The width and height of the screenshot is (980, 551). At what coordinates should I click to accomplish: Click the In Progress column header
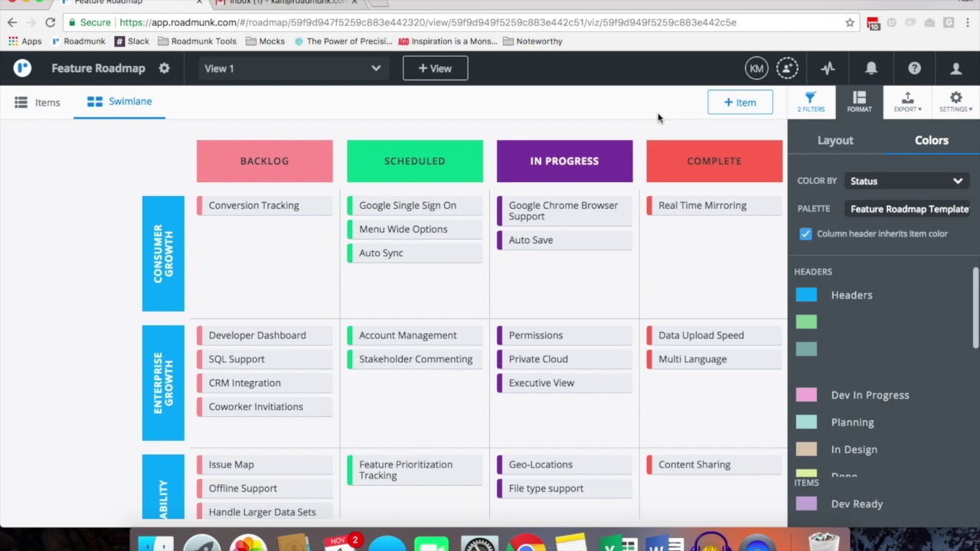click(x=564, y=161)
